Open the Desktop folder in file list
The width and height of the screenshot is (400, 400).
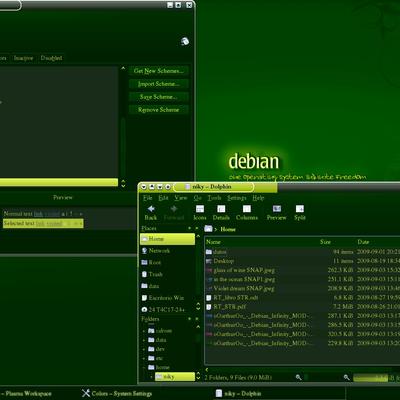click(x=220, y=261)
